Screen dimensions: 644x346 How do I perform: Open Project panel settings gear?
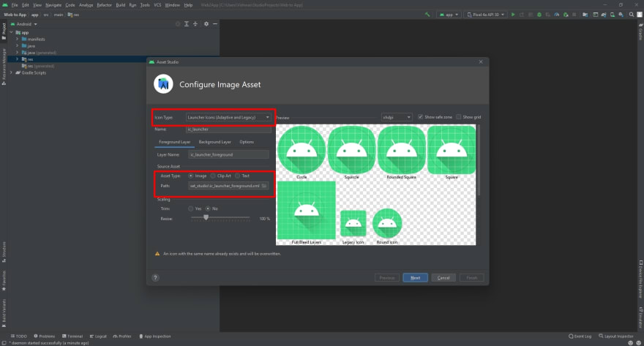click(206, 24)
